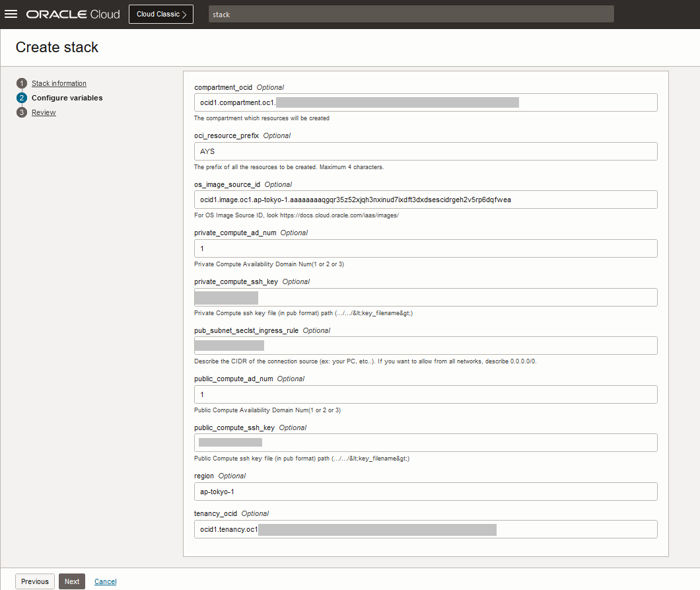This screenshot has height=590, width=700.
Task: Click the 'compartment_ocid' label
Action: coord(223,87)
